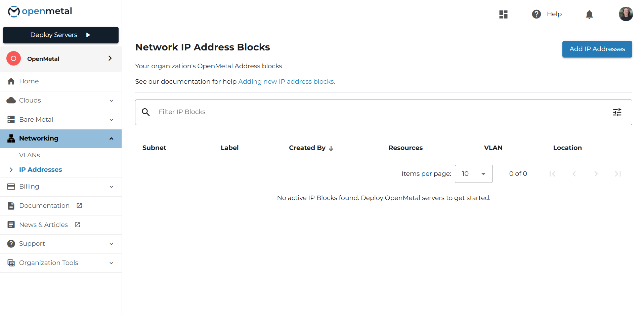Click the Organization Tools icon

[11, 263]
